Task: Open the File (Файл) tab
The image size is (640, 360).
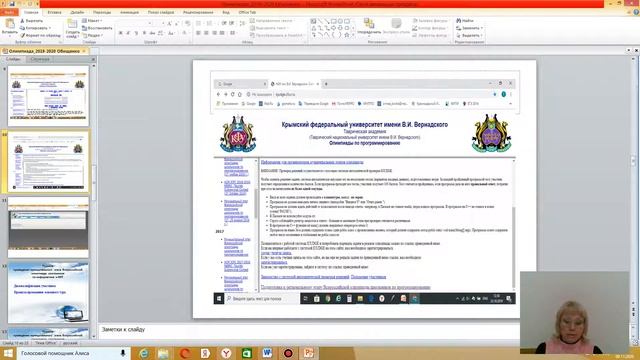Action: [9, 12]
